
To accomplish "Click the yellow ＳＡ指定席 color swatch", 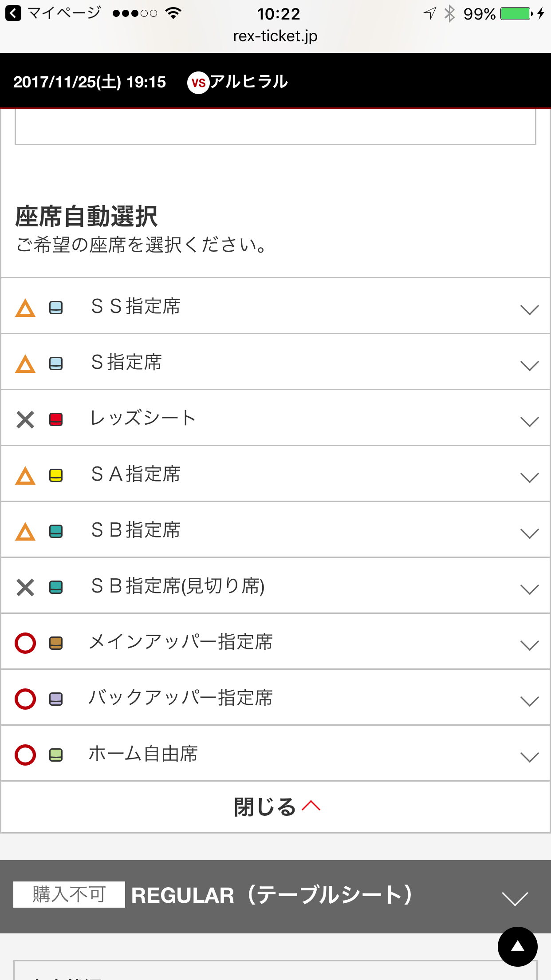I will click(x=56, y=475).
